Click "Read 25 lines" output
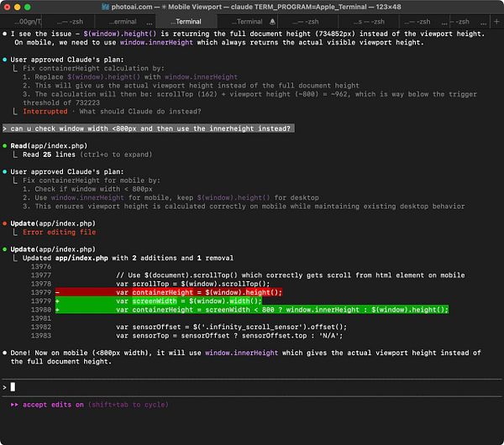Viewport: 504px width, 445px height. click(x=49, y=154)
